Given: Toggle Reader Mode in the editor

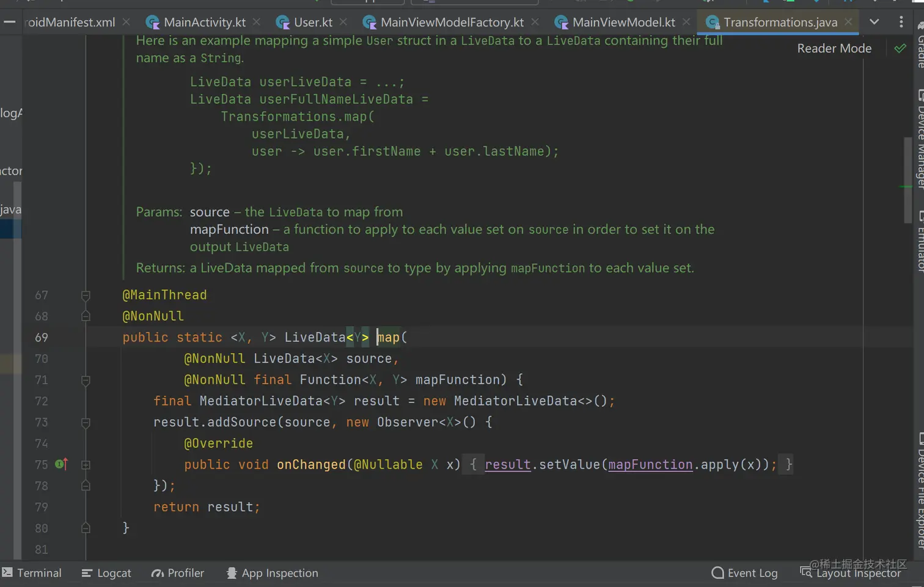Looking at the screenshot, I should [834, 48].
